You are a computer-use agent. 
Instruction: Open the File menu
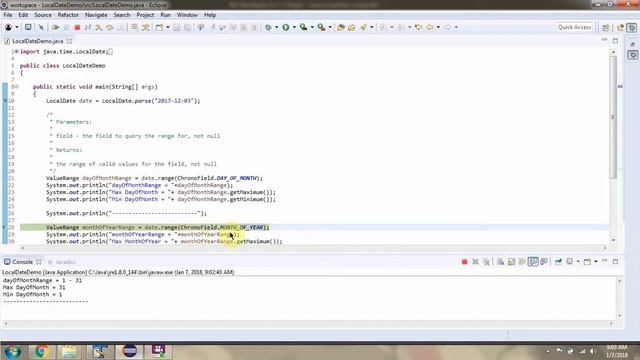8,15
